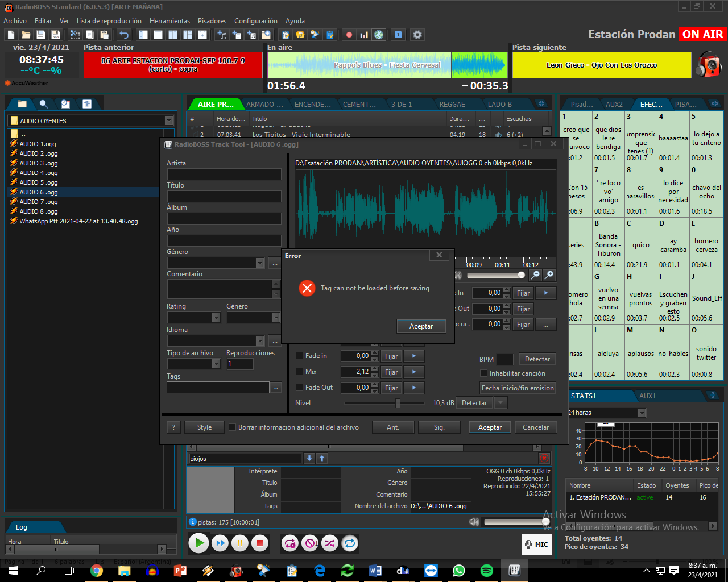Open the 'Lista de reproducción' menu

(109, 21)
